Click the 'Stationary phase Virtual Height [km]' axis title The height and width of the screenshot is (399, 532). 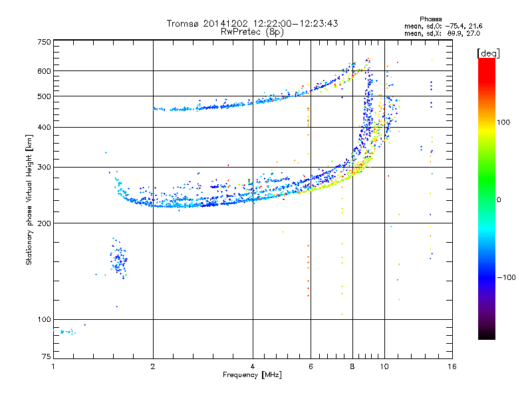point(29,199)
